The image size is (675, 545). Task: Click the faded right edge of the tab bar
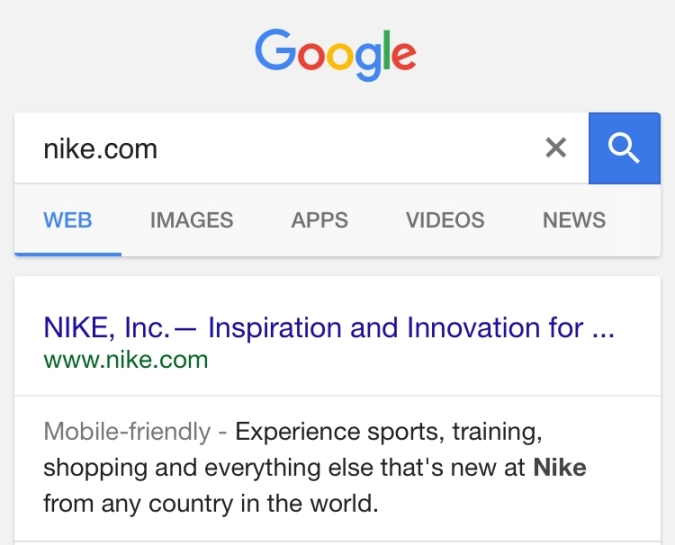(x=641, y=220)
